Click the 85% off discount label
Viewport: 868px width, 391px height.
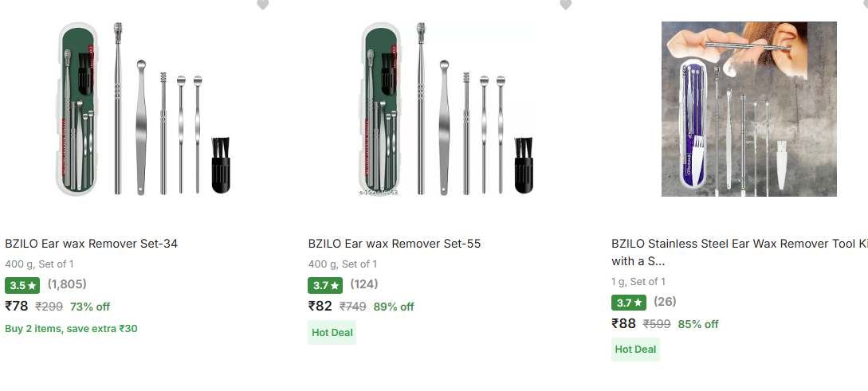point(698,324)
